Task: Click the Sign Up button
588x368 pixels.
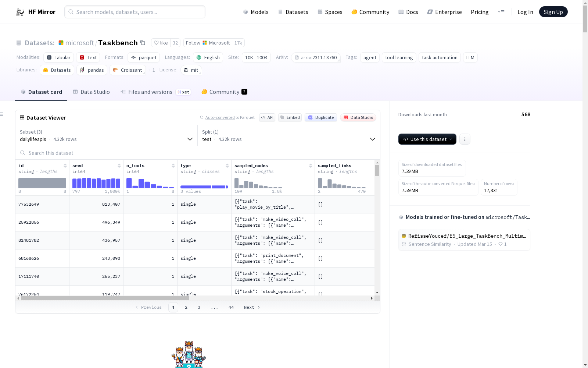Action: (553, 12)
